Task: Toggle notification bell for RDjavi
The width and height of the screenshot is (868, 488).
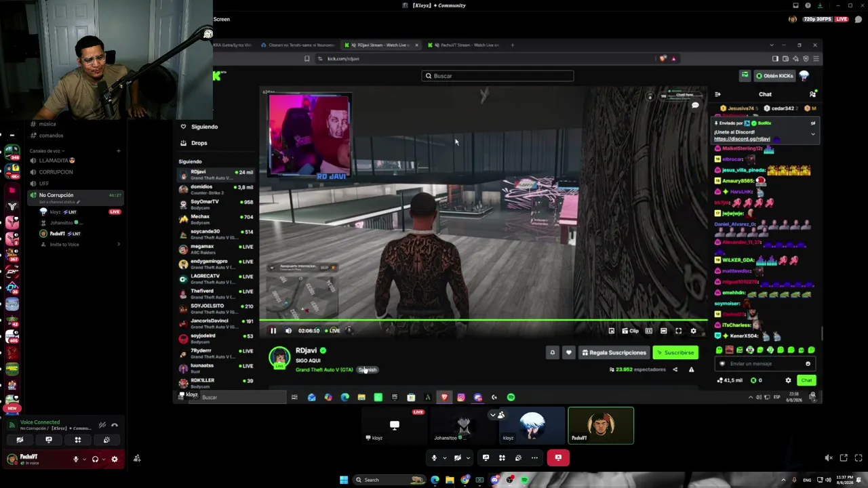Action: (x=553, y=352)
